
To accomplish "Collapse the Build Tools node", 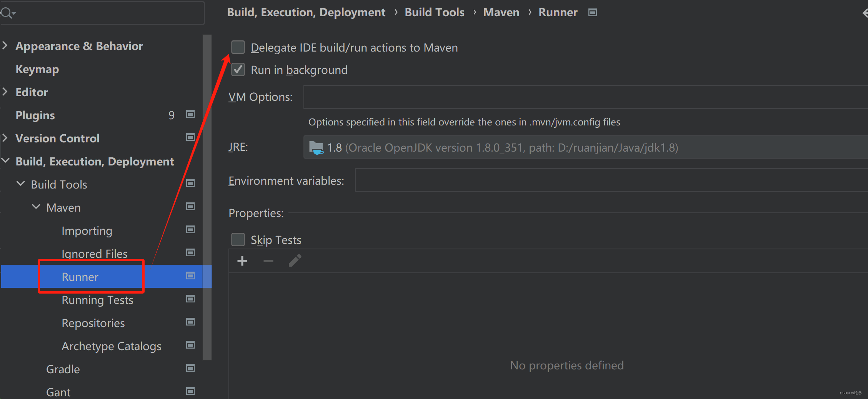I will click(x=21, y=184).
